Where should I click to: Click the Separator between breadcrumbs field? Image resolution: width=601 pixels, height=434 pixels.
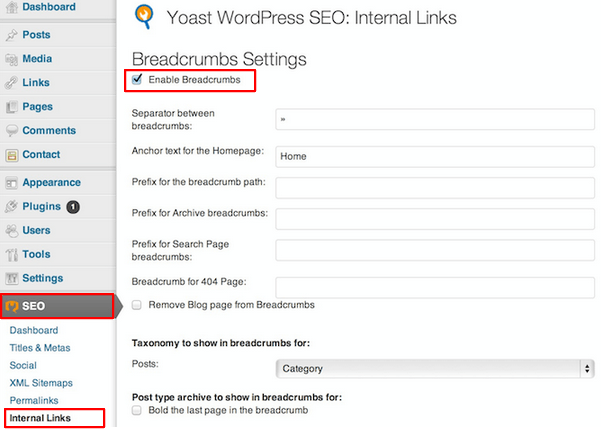pos(435,120)
